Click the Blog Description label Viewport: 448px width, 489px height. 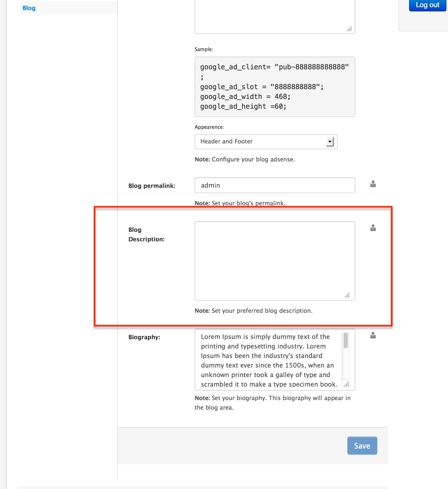pyautogui.click(x=146, y=234)
